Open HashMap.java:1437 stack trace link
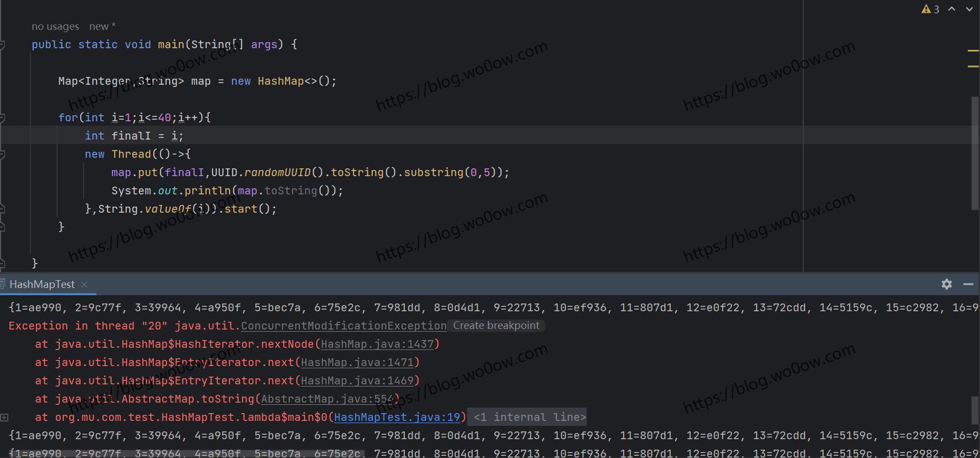The image size is (980, 458). pos(377,344)
